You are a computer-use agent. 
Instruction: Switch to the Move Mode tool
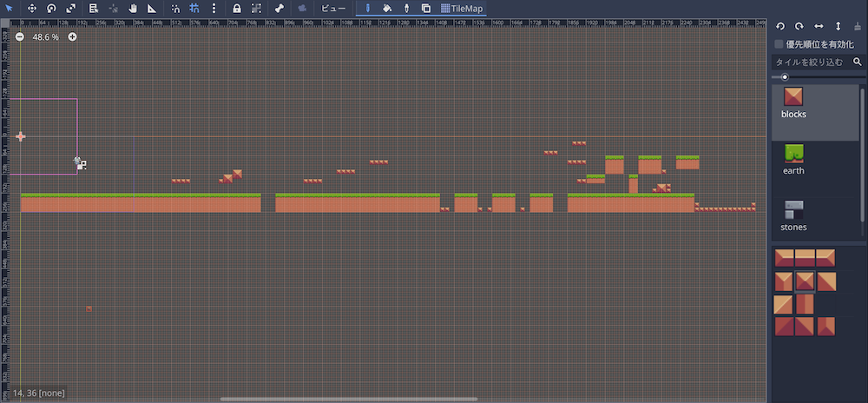pos(31,9)
